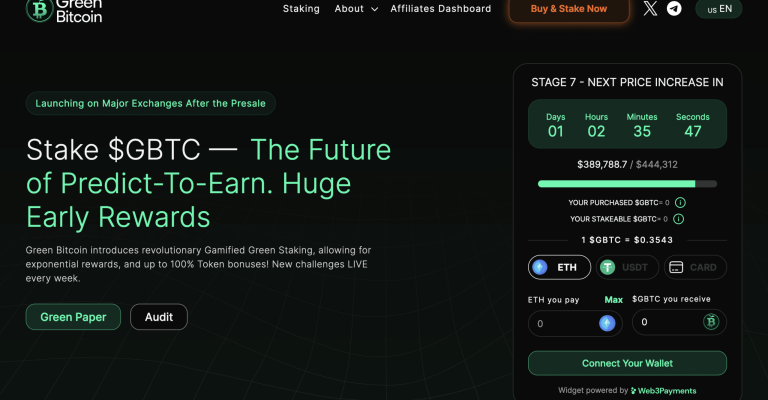Screen dimensions: 768x400
Task: Expand the About dropdown menu
Action: tap(356, 9)
